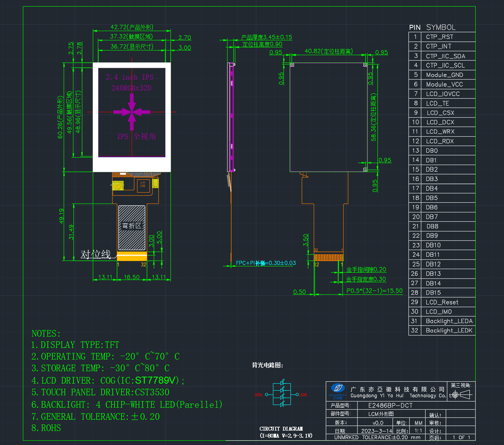
Task: Select the 40.82 locating post distance
Action: 328,51
